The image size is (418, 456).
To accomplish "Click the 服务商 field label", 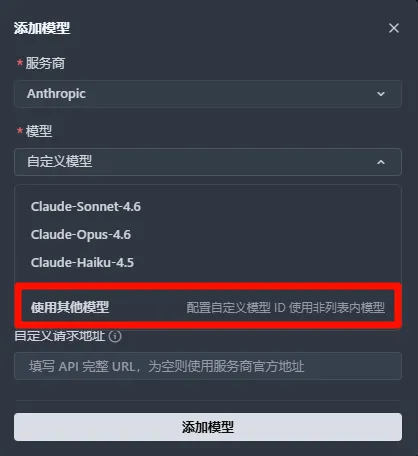I will 45,63.
